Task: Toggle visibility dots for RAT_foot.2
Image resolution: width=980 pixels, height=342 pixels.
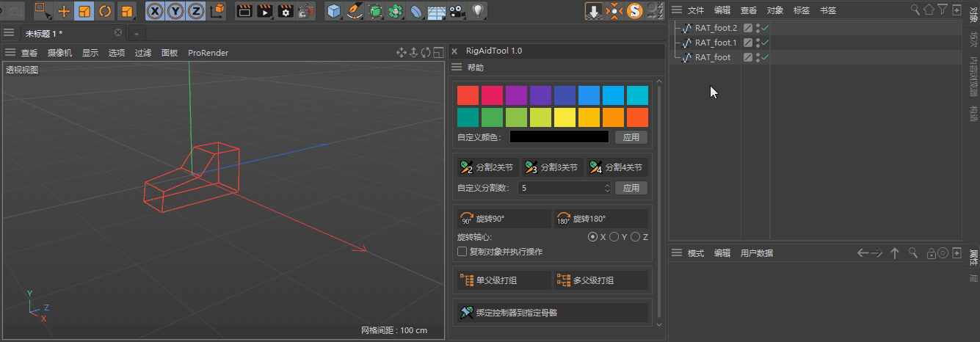Action: click(x=757, y=28)
